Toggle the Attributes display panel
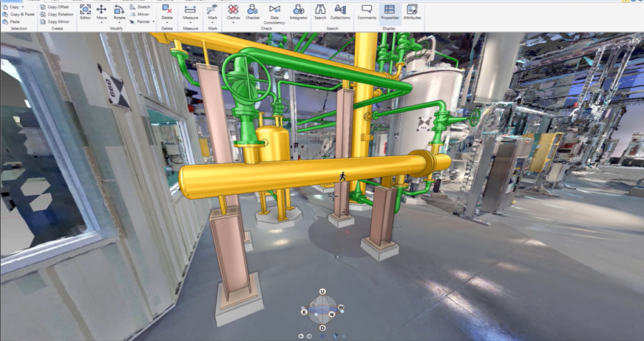The width and height of the screenshot is (644, 341). 412,11
